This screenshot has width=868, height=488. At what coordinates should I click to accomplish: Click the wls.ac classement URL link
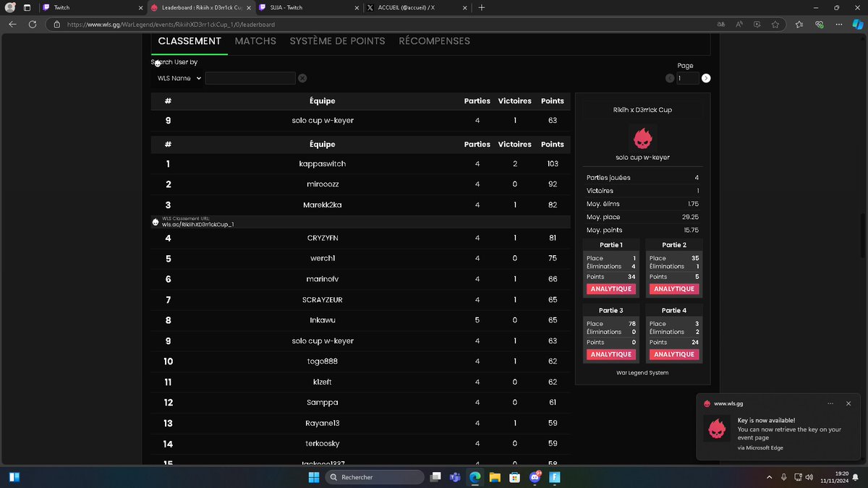tap(197, 224)
